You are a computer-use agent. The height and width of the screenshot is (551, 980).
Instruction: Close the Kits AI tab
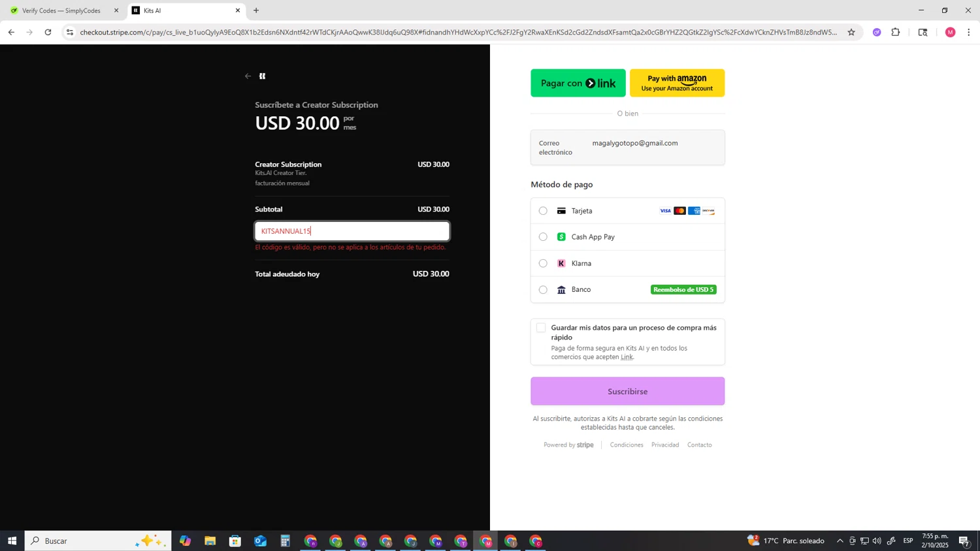238,10
